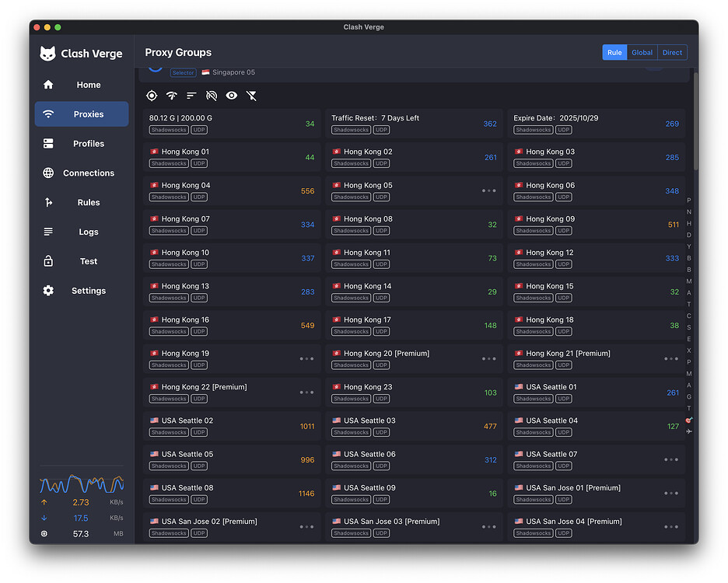Select the USA Seattle 09 proxy

pyautogui.click(x=414, y=494)
